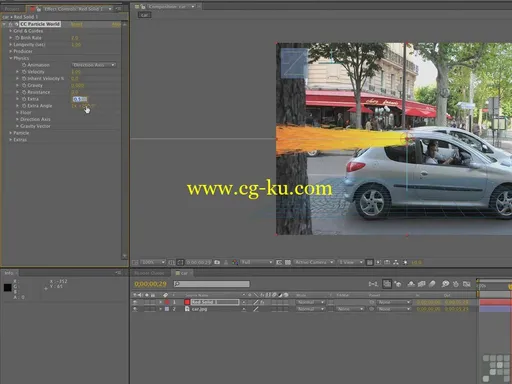Viewport: 512px width, 384px height.
Task: Hide the car.jpg layer
Action: click(135, 309)
